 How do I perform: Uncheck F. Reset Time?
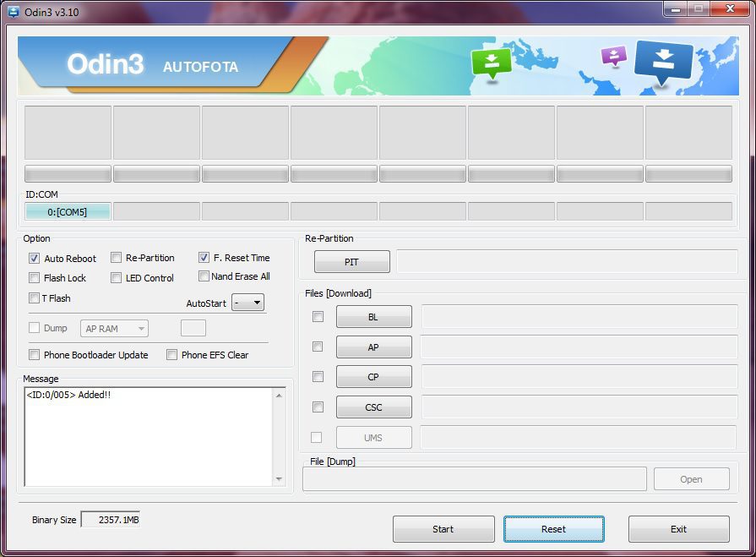tap(204, 258)
